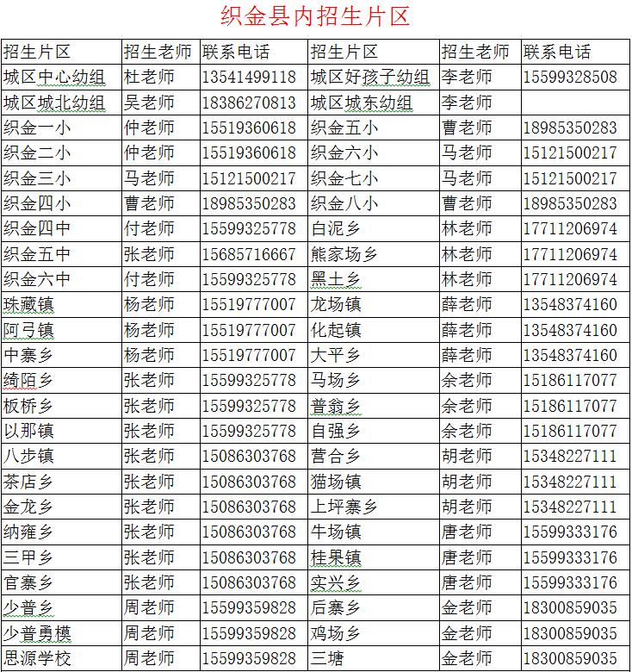Click the 牛场镇 cell
The height and width of the screenshot is (672, 632).
pyautogui.click(x=374, y=532)
